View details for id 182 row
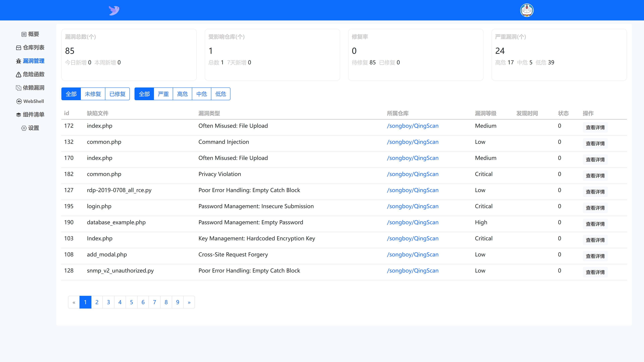The image size is (644, 362). (595, 176)
